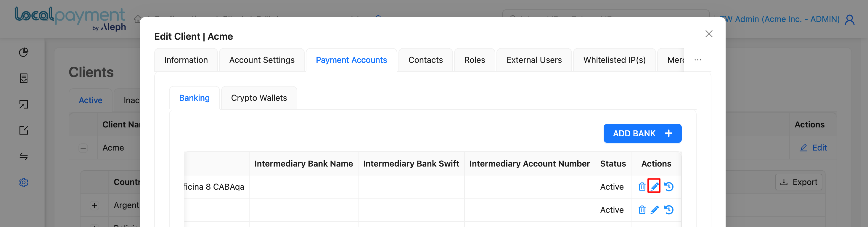
Task: Click the Intermediary Bank Swift column header
Action: tap(411, 164)
